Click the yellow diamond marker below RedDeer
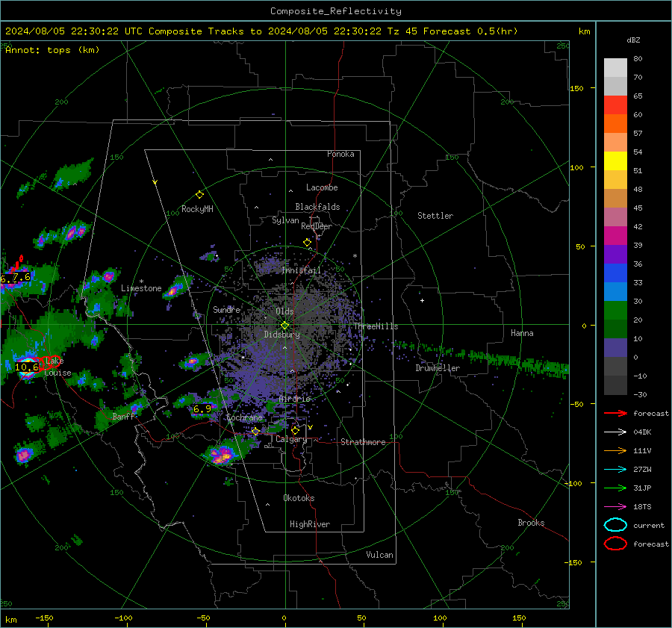672x628 pixels. coord(307,243)
